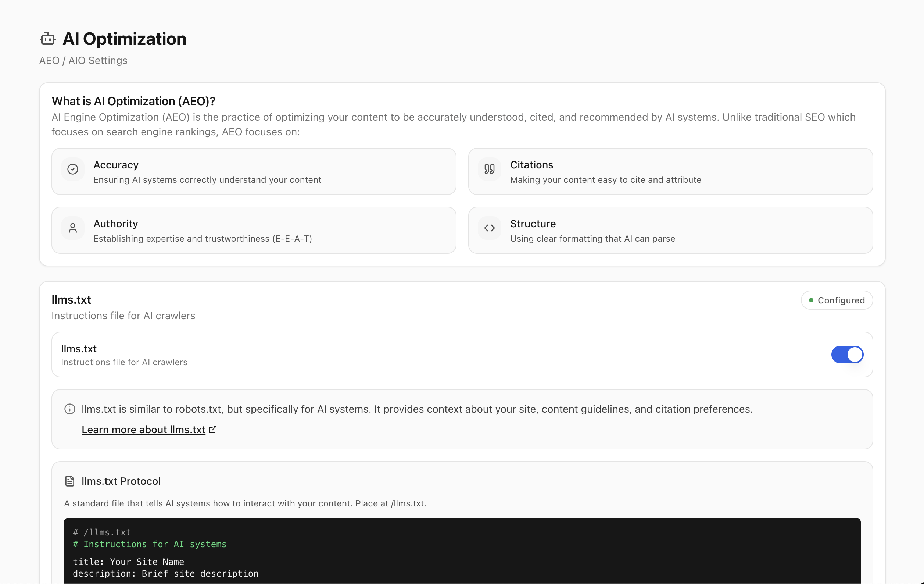Click the llms.txt section heading above the toggle row

(71, 300)
